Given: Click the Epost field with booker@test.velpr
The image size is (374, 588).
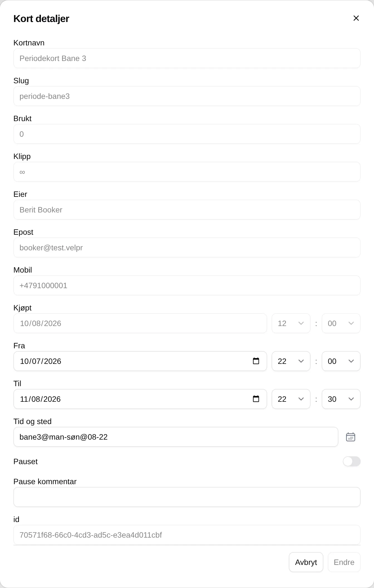Looking at the screenshot, I should [x=187, y=248].
